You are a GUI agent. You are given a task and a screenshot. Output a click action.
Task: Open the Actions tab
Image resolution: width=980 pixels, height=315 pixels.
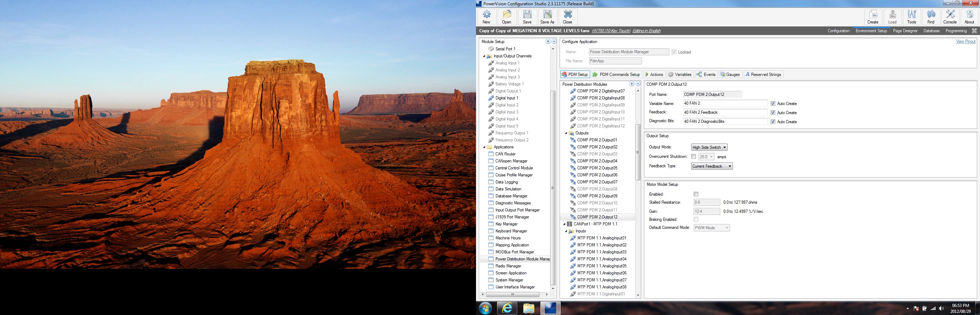(x=654, y=75)
